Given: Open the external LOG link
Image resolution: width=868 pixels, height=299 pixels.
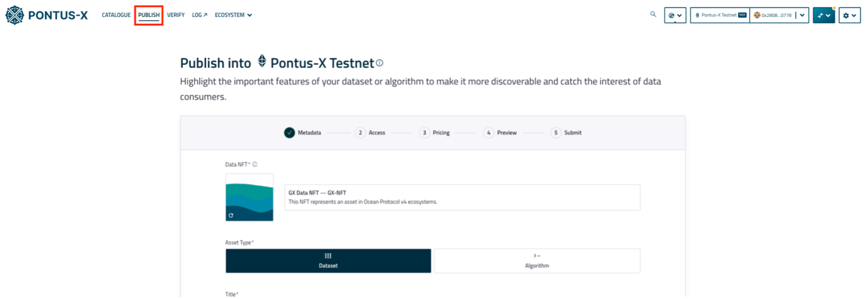Looking at the screenshot, I should tap(199, 15).
